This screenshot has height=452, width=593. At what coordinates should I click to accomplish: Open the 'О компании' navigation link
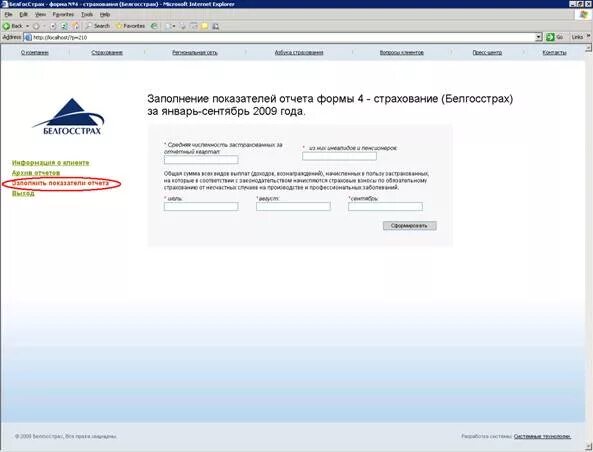35,53
